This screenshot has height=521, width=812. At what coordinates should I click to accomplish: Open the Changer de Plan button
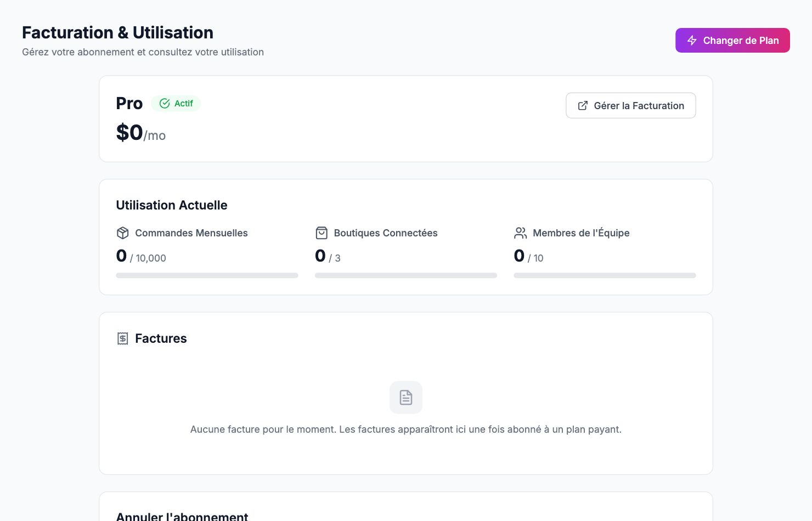[x=732, y=41]
